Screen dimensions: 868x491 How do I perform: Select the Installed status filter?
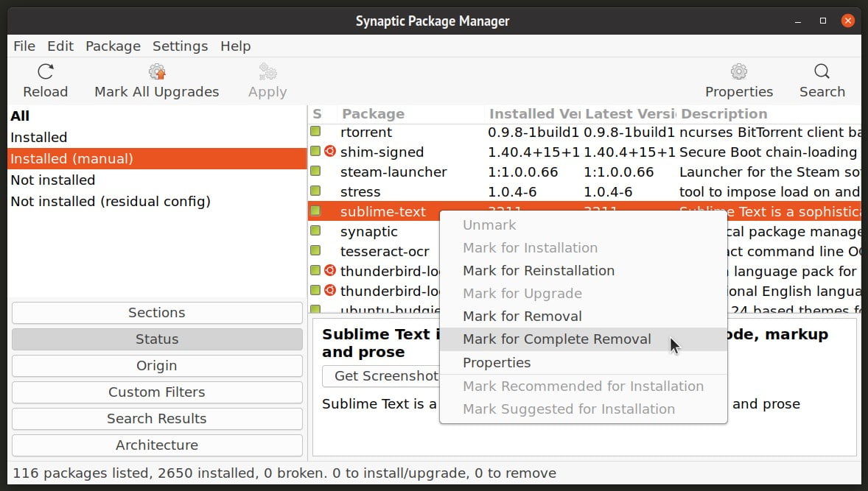tap(157, 137)
